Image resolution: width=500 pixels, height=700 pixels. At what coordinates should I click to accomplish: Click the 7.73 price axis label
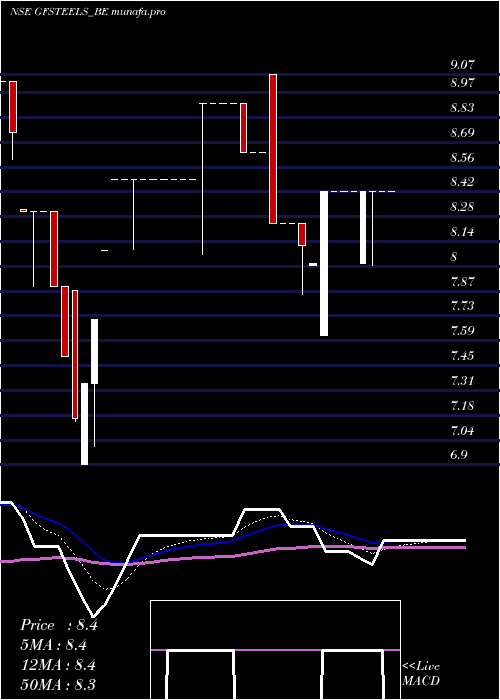tap(462, 306)
